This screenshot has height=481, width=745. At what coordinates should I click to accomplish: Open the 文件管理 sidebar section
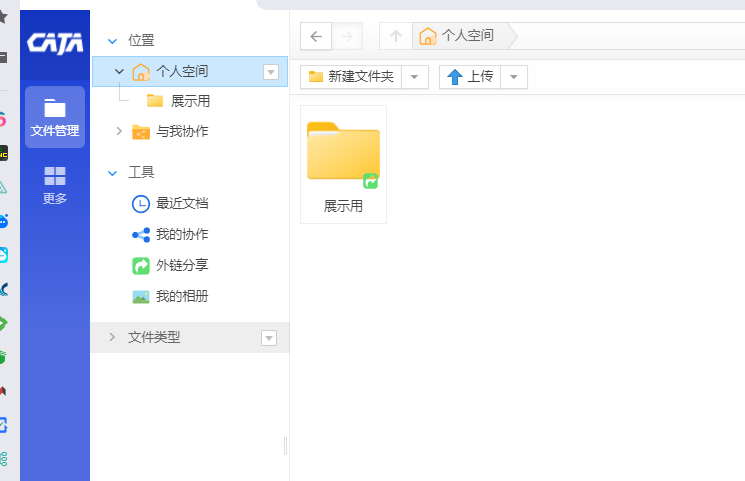tap(55, 117)
